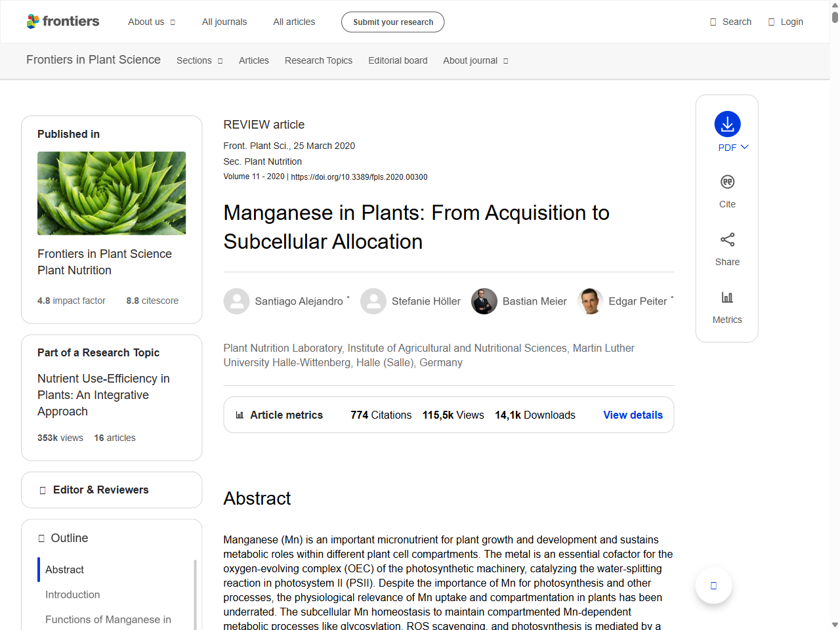Click the outline panel scrollbar
The width and height of the screenshot is (840, 630).
(195, 594)
